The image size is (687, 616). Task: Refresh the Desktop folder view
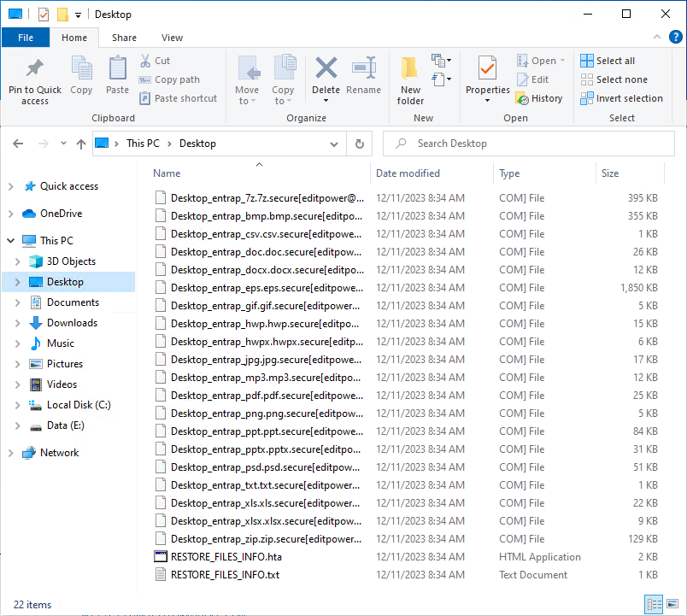pos(359,144)
